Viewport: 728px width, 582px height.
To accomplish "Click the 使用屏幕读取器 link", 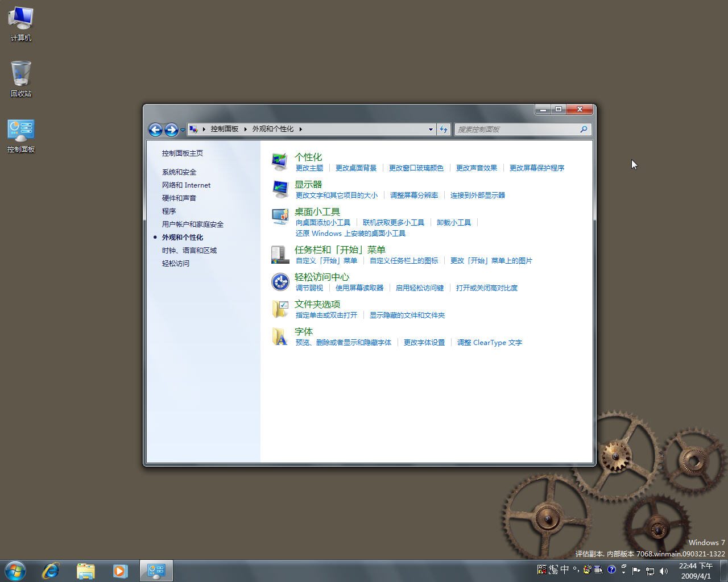I will click(359, 288).
